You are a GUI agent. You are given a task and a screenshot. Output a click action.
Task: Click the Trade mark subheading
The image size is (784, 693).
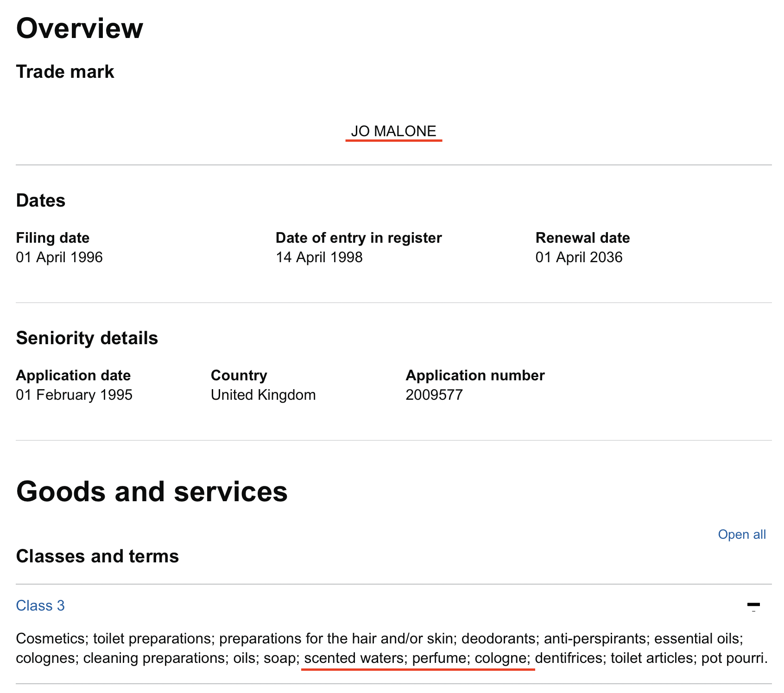tap(65, 72)
